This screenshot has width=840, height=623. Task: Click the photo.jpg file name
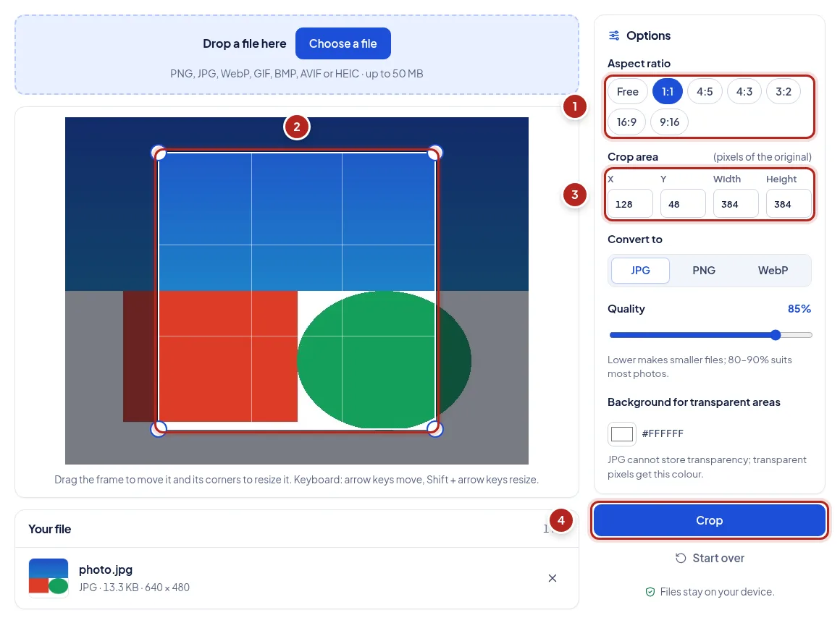[106, 569]
